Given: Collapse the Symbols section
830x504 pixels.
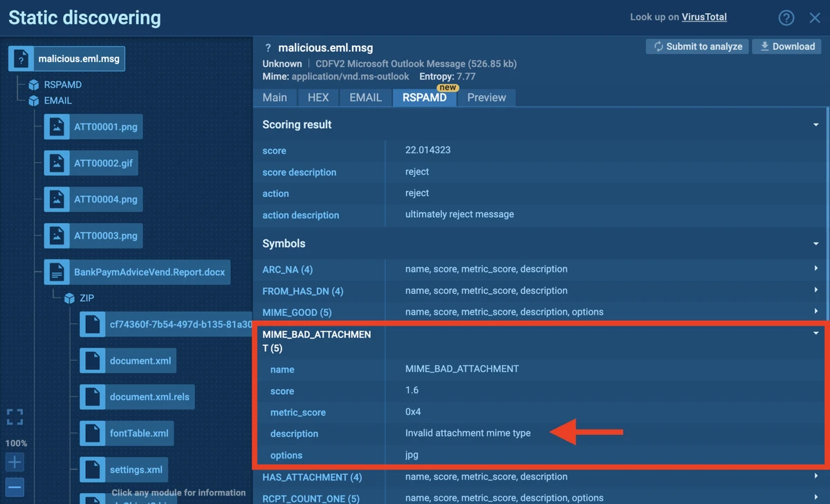Looking at the screenshot, I should point(816,244).
